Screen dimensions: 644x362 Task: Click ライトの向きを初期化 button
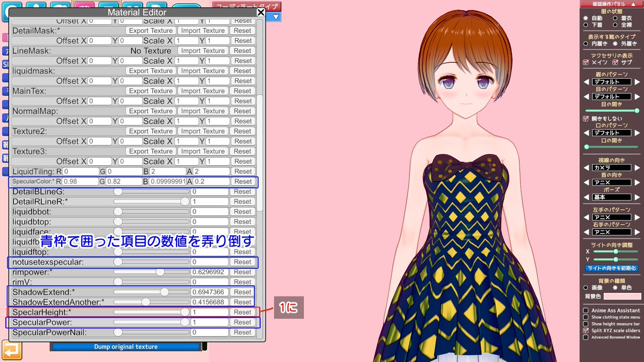tap(612, 268)
